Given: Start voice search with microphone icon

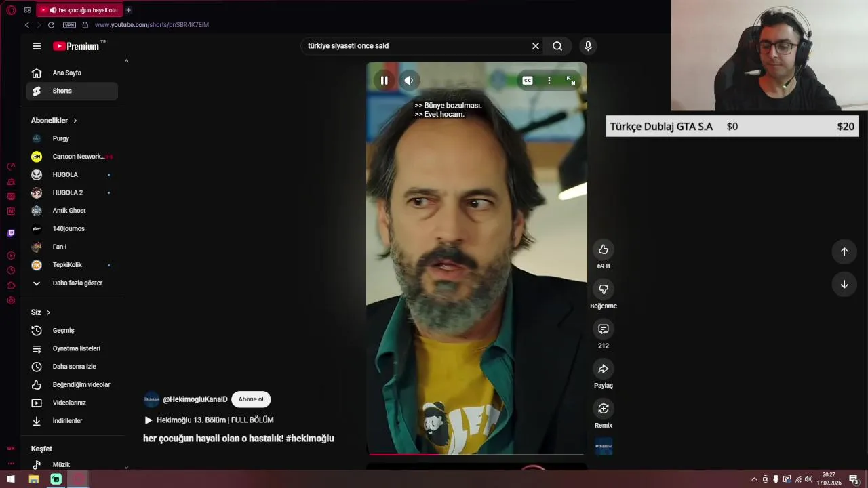Looking at the screenshot, I should pyautogui.click(x=588, y=46).
